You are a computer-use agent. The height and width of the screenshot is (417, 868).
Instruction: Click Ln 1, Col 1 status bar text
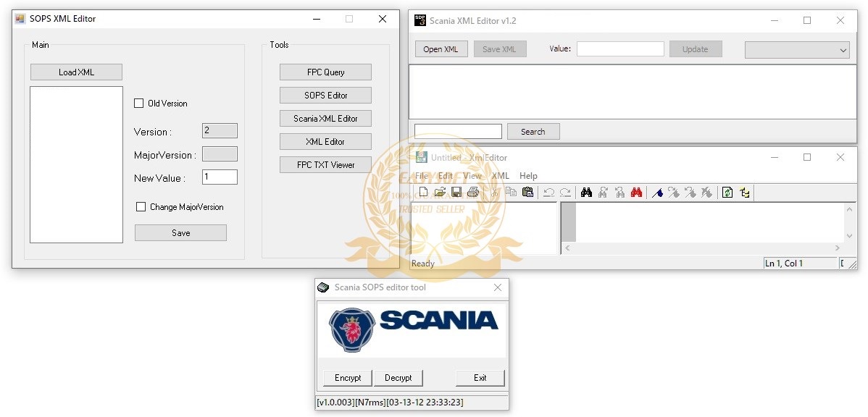[783, 264]
